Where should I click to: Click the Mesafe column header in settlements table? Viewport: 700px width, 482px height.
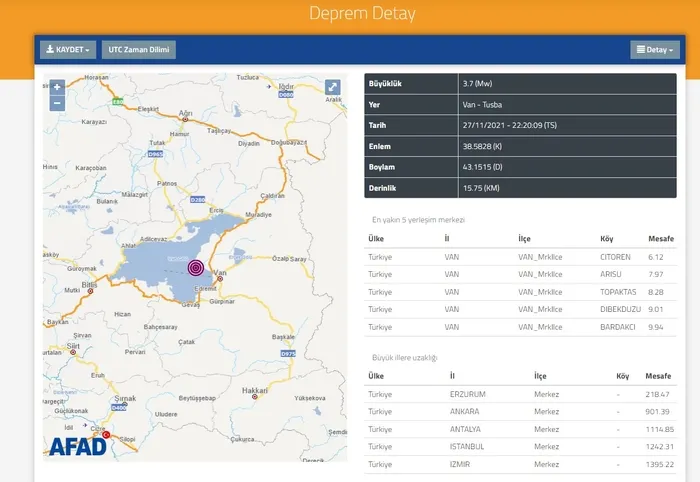pyautogui.click(x=661, y=239)
